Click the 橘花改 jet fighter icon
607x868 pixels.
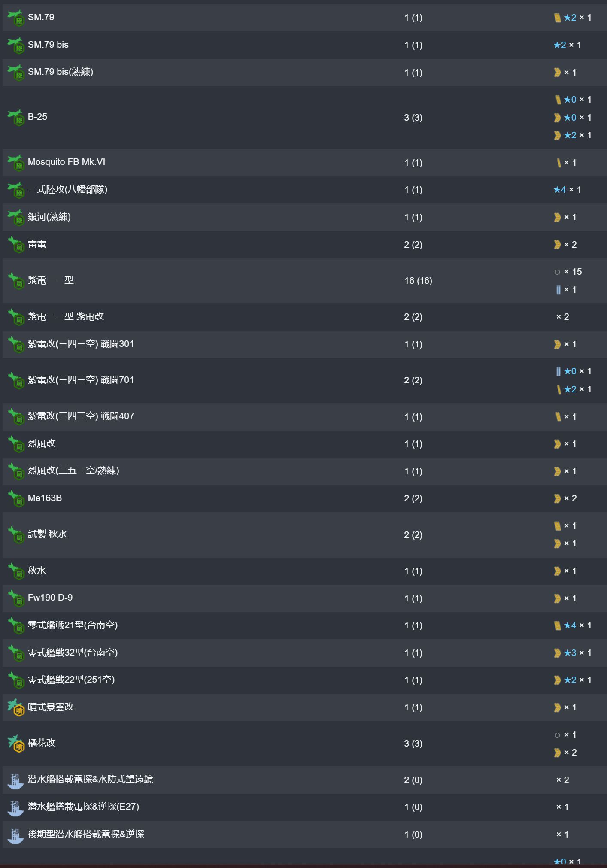(16, 744)
